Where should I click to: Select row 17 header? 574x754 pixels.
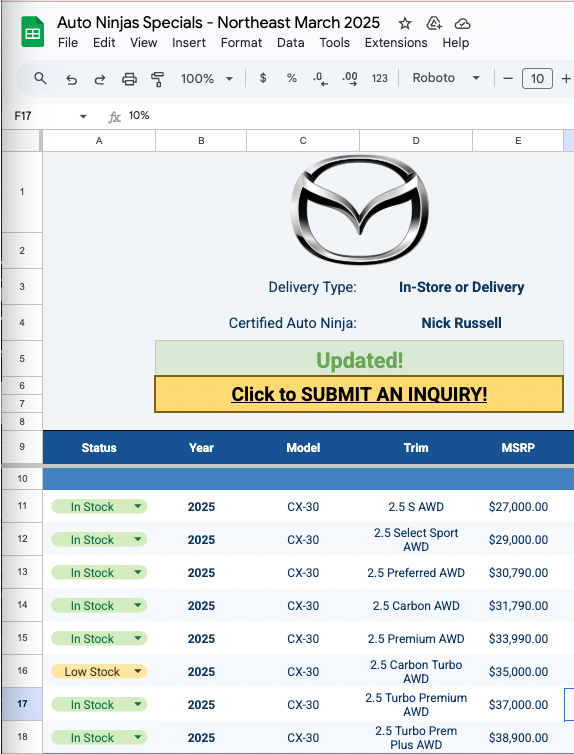coord(22,704)
